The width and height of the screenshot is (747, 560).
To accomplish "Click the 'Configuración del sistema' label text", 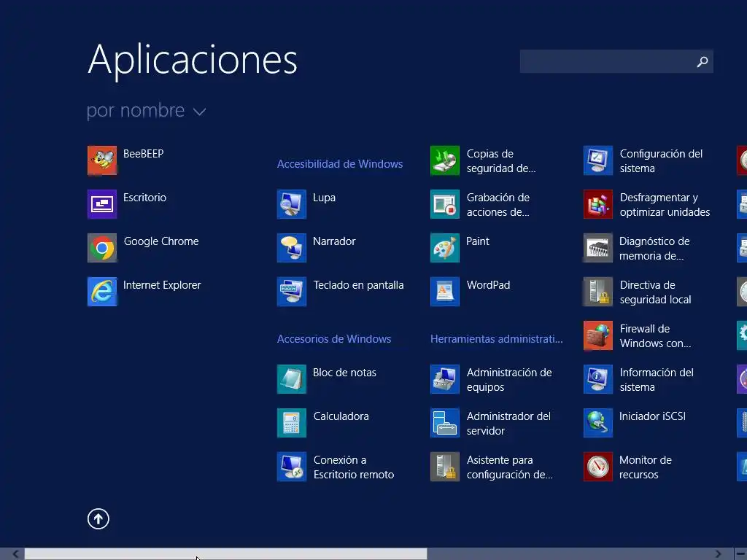I will (661, 161).
